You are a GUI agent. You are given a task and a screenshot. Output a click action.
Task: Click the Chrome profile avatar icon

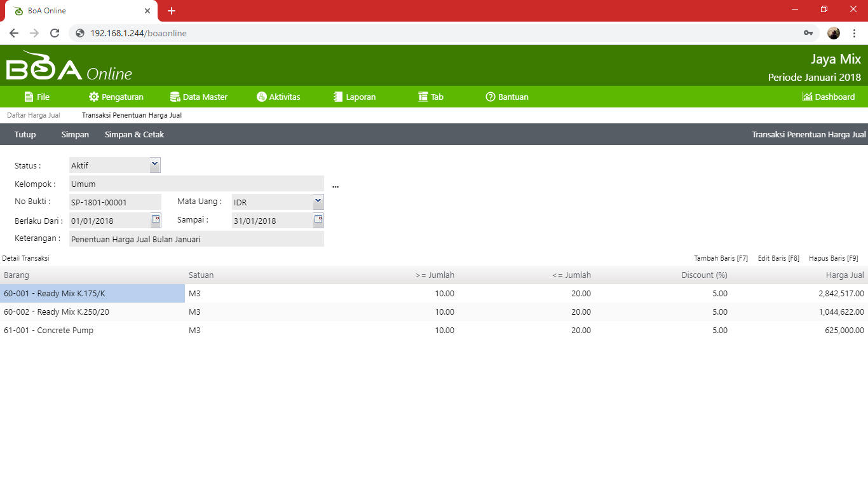pos(834,33)
